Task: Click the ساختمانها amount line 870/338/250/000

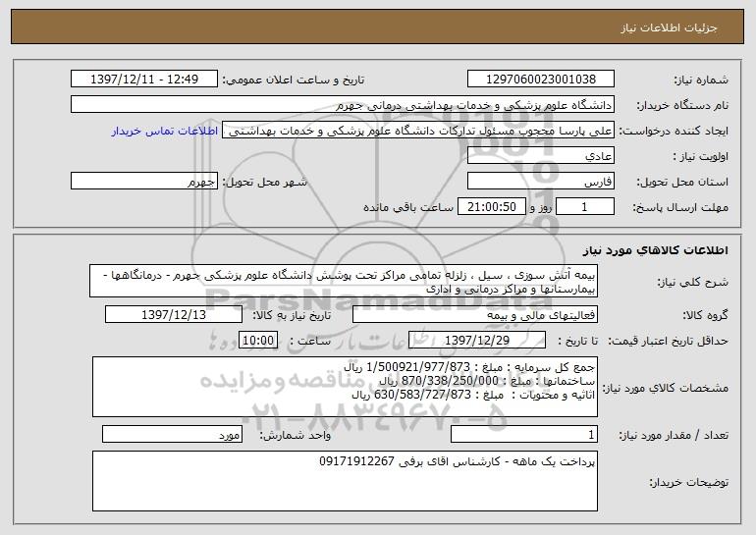Action: [487, 381]
